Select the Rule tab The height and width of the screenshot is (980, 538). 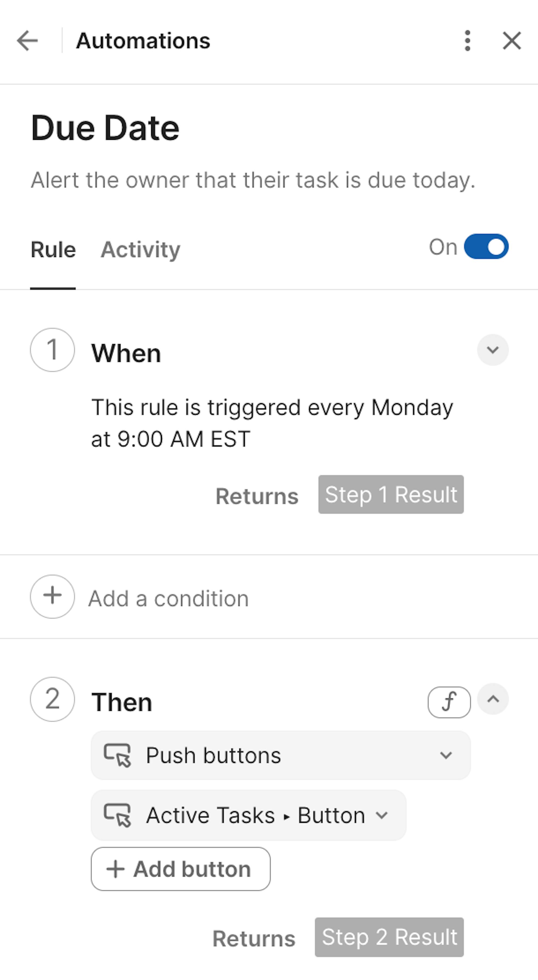(53, 249)
